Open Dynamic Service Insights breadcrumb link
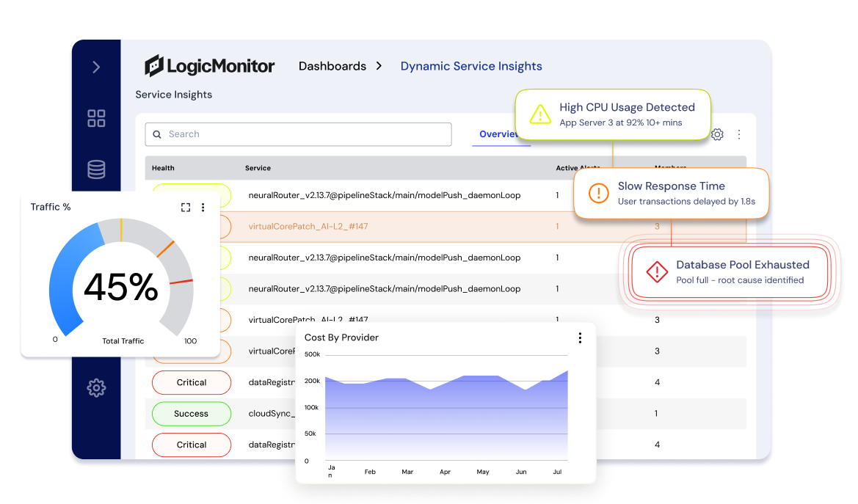 tap(471, 66)
